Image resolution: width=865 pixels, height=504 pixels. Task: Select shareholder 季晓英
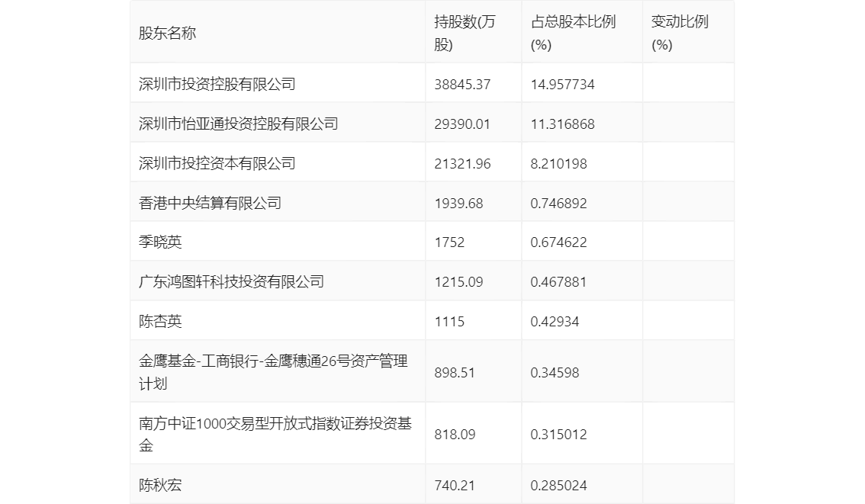(x=160, y=242)
